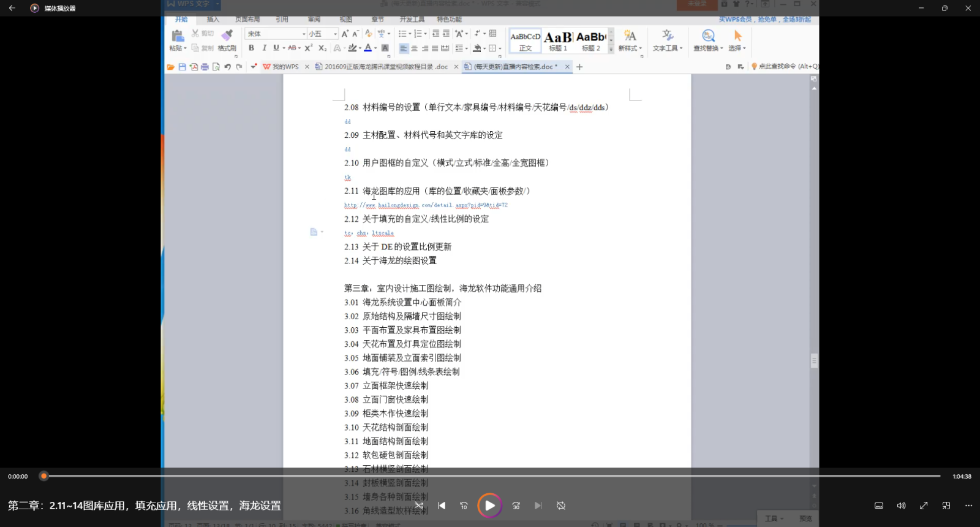
Task: Switch to the 201609正版海龙 document tab
Action: pos(386,67)
